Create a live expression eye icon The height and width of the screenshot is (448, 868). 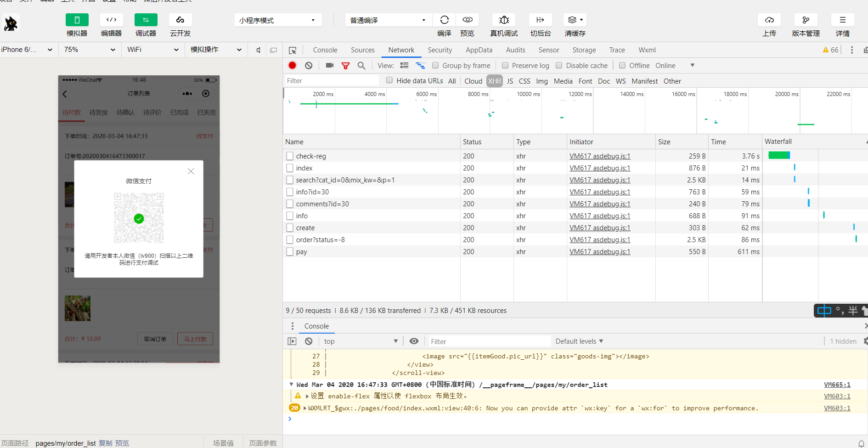tap(414, 341)
